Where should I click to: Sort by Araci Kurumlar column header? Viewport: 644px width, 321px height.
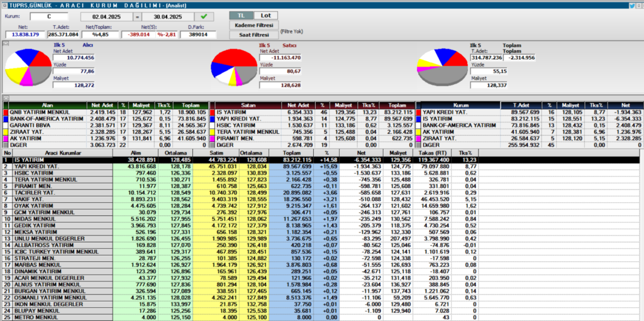(x=63, y=153)
